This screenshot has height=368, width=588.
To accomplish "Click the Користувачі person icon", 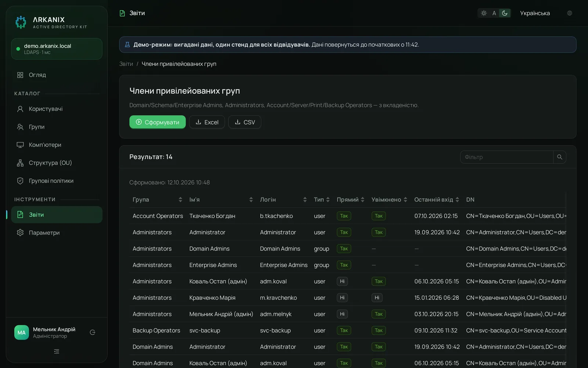I will [20, 109].
